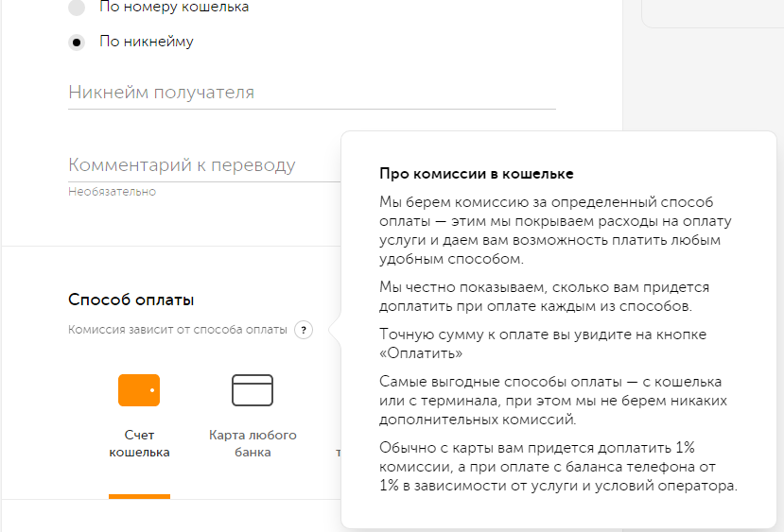This screenshot has width=784, height=532.
Task: Click the tooltip paragraph starting "Мы берем комиссию"
Action: tap(549, 231)
